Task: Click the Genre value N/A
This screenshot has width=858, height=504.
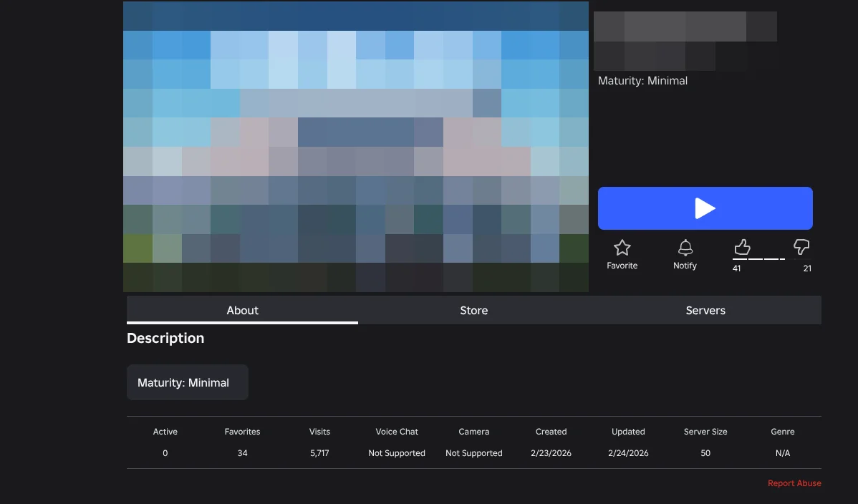Action: [782, 452]
